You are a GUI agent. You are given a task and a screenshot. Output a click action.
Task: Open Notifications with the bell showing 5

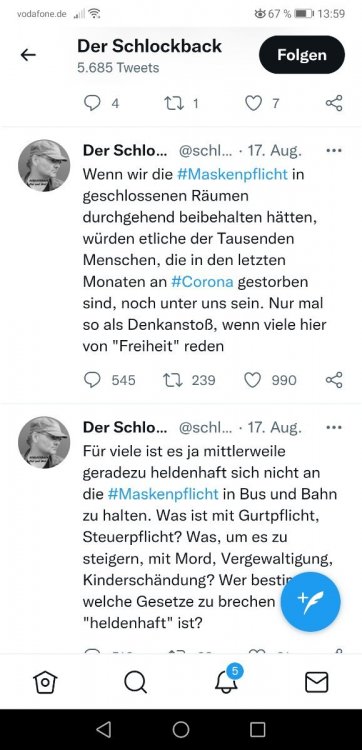click(227, 680)
